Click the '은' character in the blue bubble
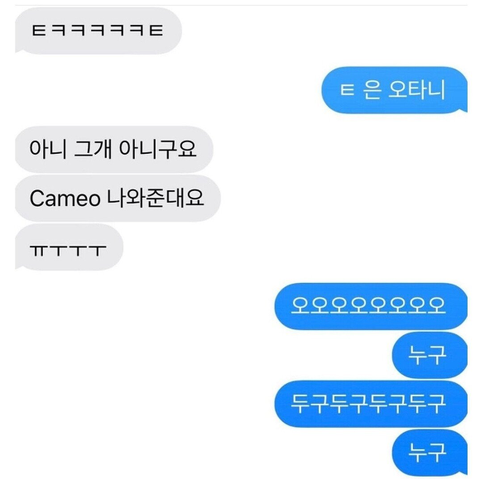 (x=371, y=90)
